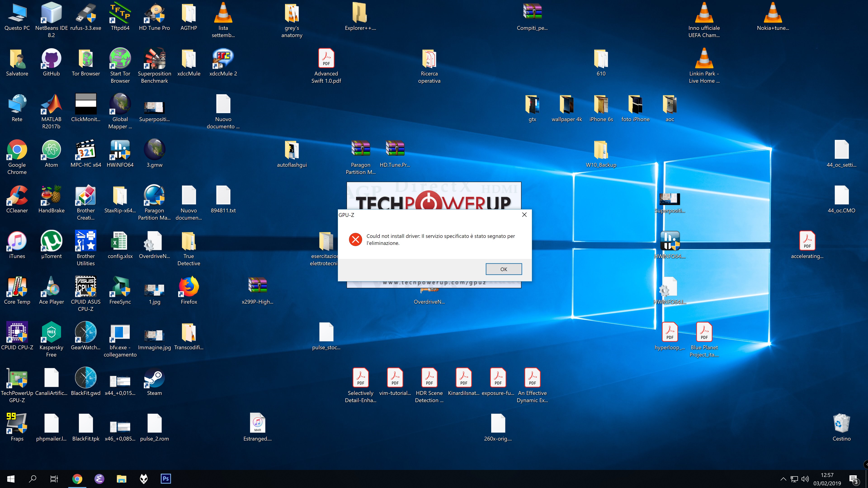Screen dimensions: 868x488
Task: Open the TechPowerUp GPU-Z desktop shortcut
Action: click(x=17, y=379)
